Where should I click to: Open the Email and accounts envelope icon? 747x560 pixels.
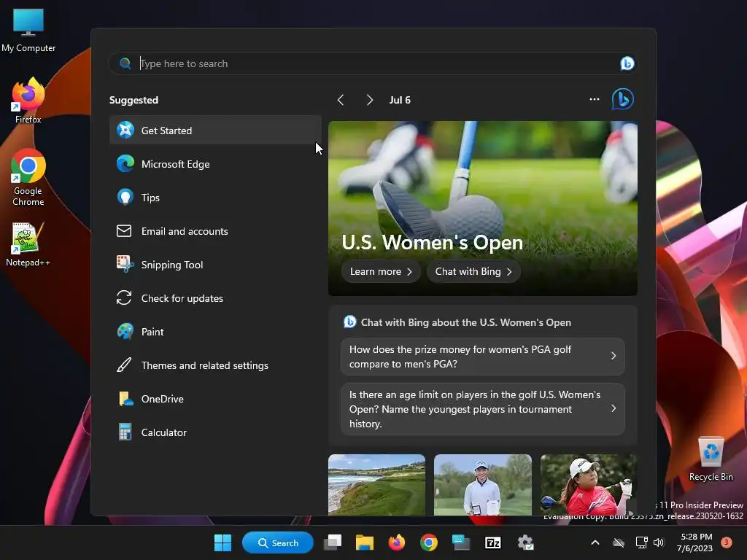[x=124, y=231]
